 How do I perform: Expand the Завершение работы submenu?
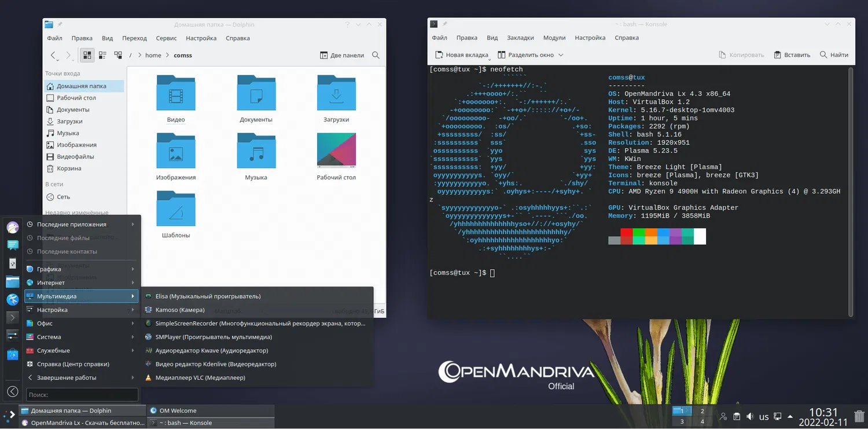[82, 377]
